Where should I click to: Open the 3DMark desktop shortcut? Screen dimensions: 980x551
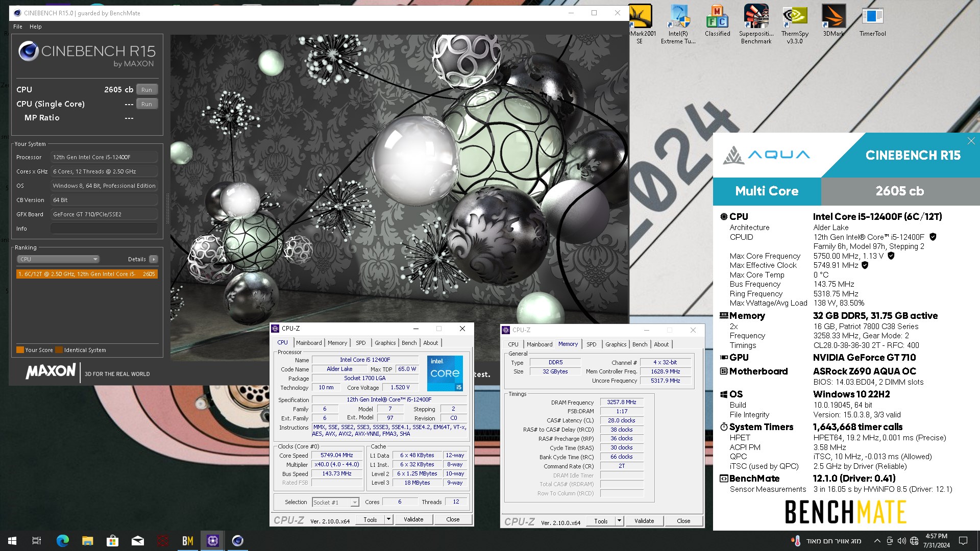[x=834, y=20]
